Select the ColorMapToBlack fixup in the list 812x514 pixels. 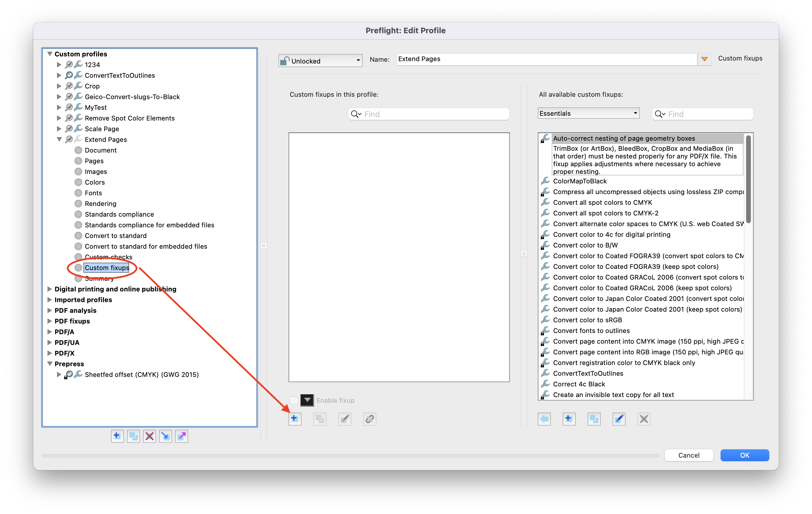pos(580,181)
